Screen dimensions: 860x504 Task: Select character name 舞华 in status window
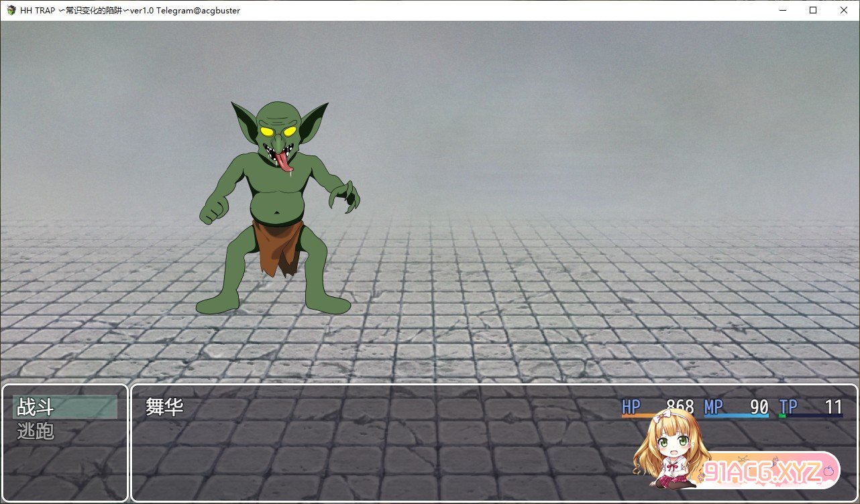(164, 407)
